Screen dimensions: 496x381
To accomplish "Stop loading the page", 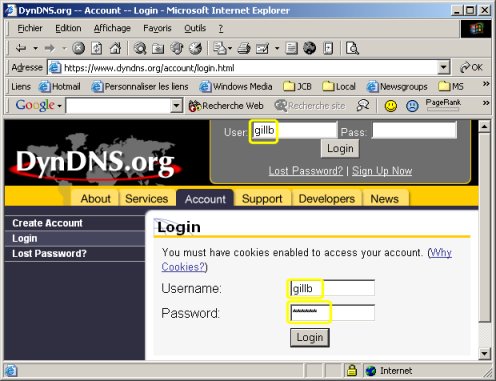I will (x=79, y=49).
